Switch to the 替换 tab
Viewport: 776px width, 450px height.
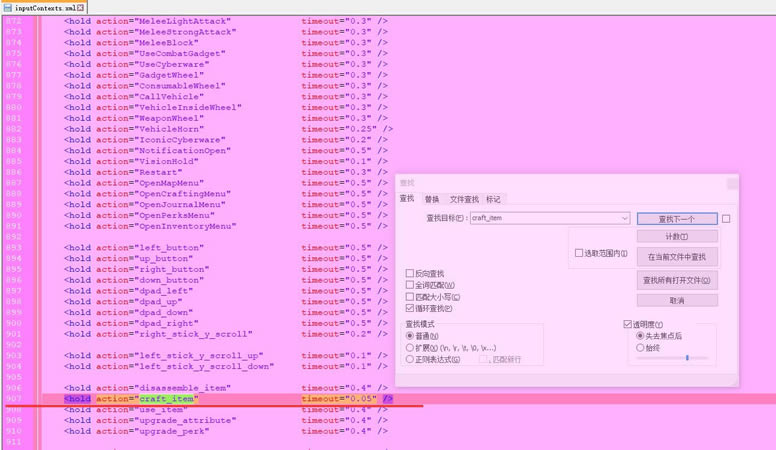pos(432,199)
